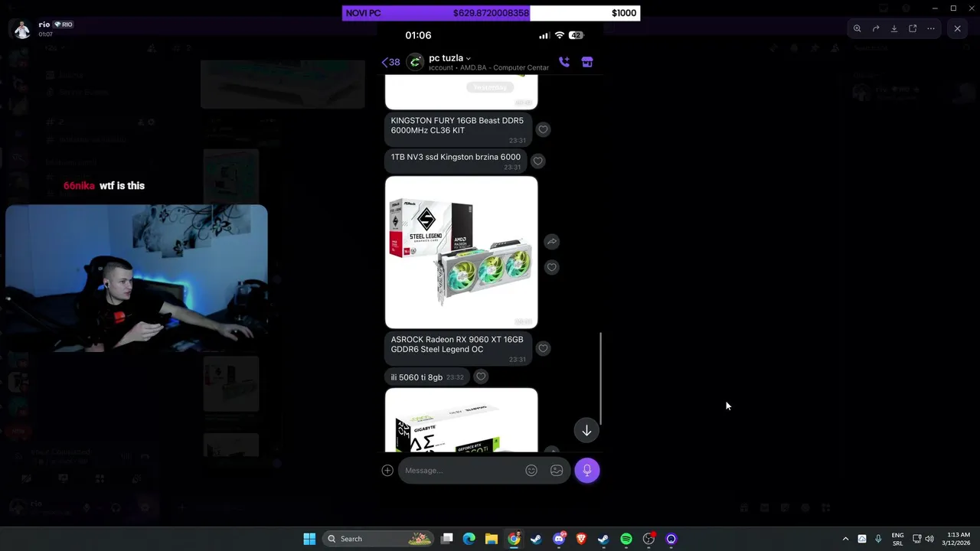The width and height of the screenshot is (980, 551).
Task: Open the emoji sticker picker
Action: tap(531, 471)
